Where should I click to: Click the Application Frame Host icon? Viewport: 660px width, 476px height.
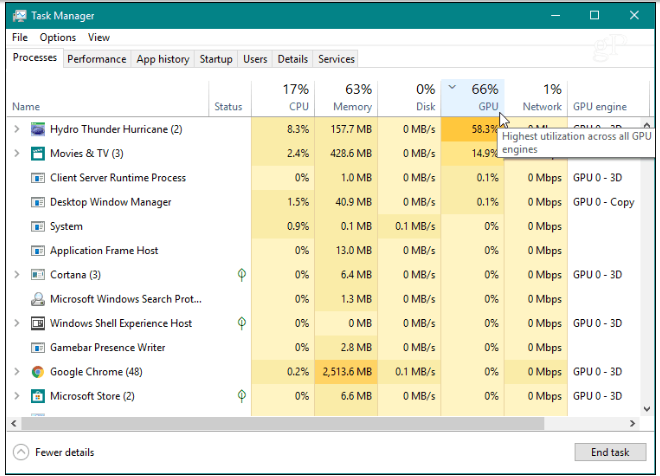[x=38, y=251]
